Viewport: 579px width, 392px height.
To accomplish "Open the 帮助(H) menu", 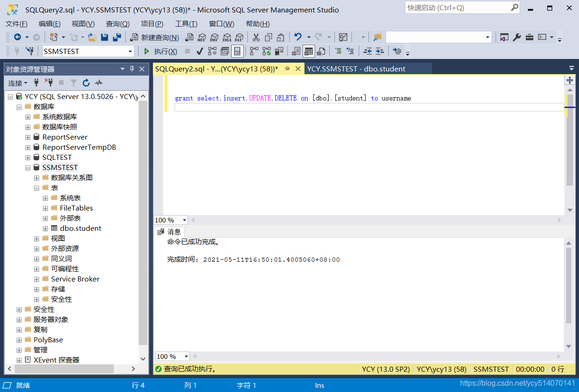I will pos(258,24).
